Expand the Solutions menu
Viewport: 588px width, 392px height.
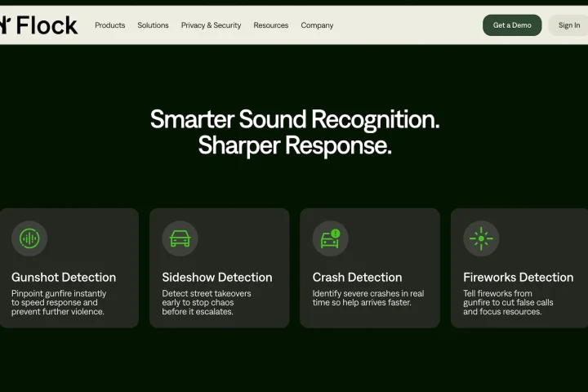coord(153,25)
